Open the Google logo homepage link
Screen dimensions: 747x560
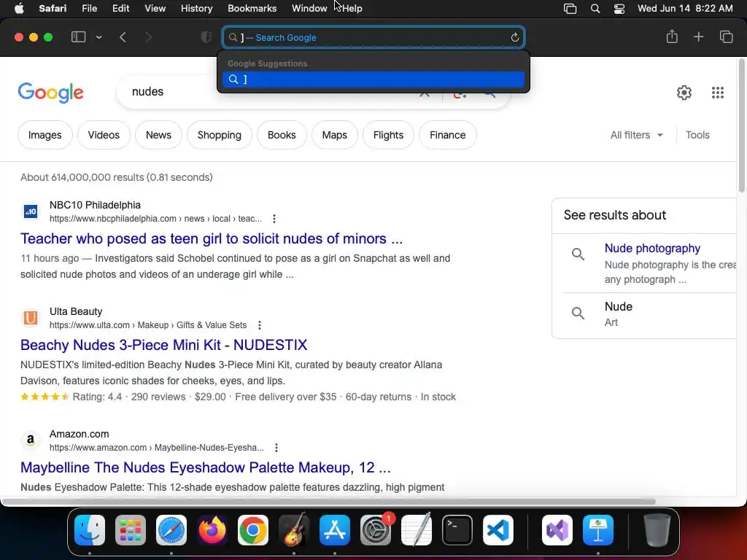coord(50,93)
